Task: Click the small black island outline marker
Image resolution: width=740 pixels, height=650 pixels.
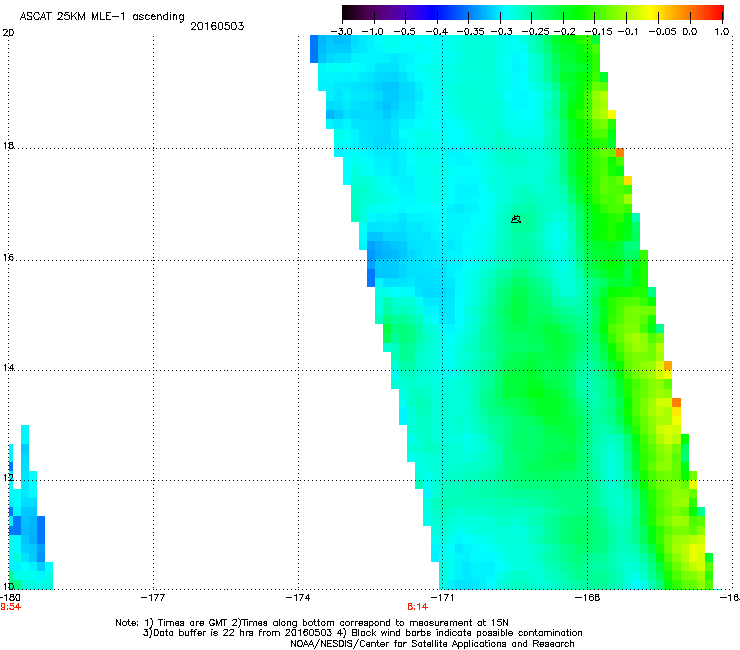Action: click(516, 219)
